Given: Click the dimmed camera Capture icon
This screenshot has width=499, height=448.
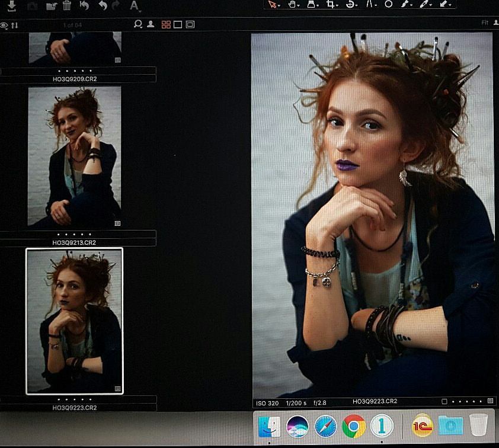Looking at the screenshot, I should (x=32, y=6).
